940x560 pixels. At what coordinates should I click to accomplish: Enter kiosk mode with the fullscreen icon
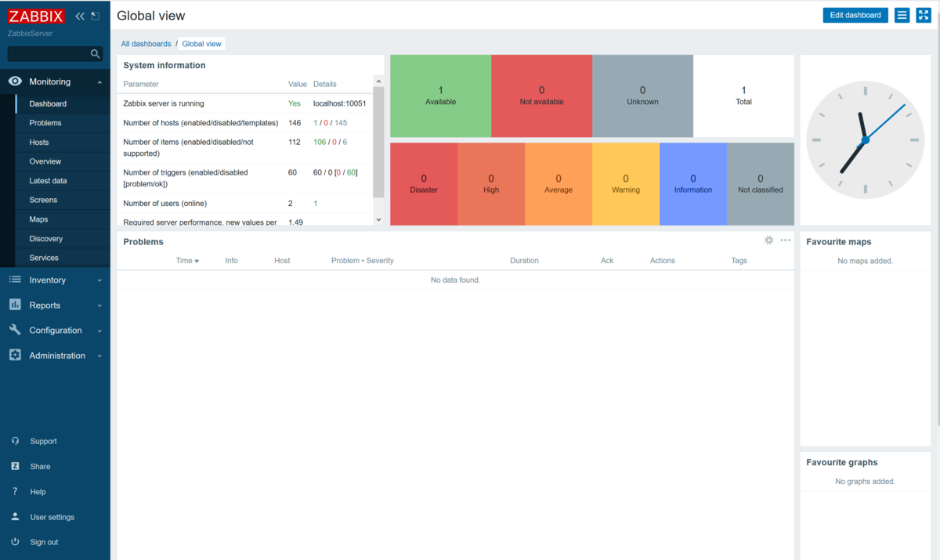(x=924, y=15)
